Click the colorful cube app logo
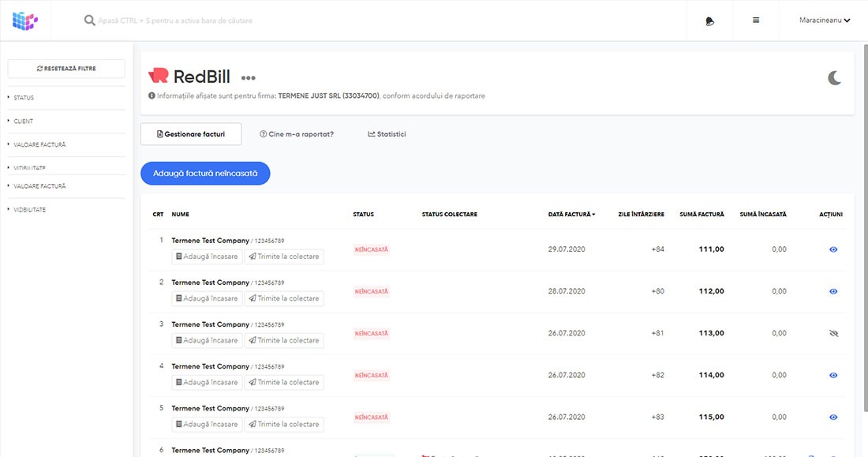 (x=25, y=21)
